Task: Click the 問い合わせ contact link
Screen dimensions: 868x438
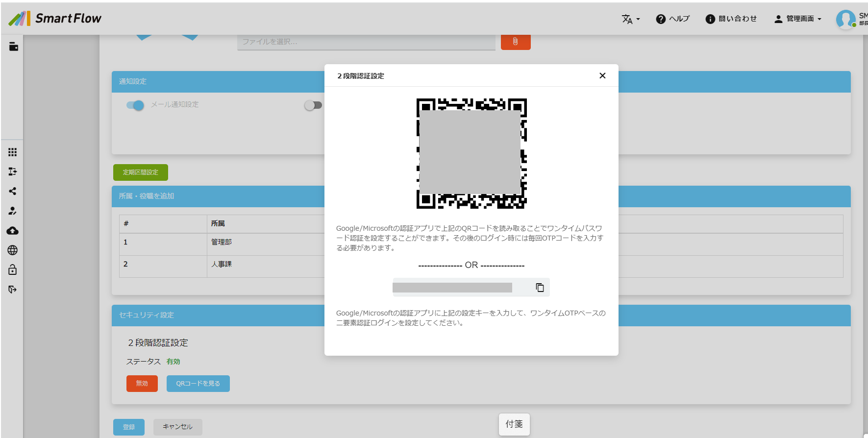Action: tap(731, 19)
